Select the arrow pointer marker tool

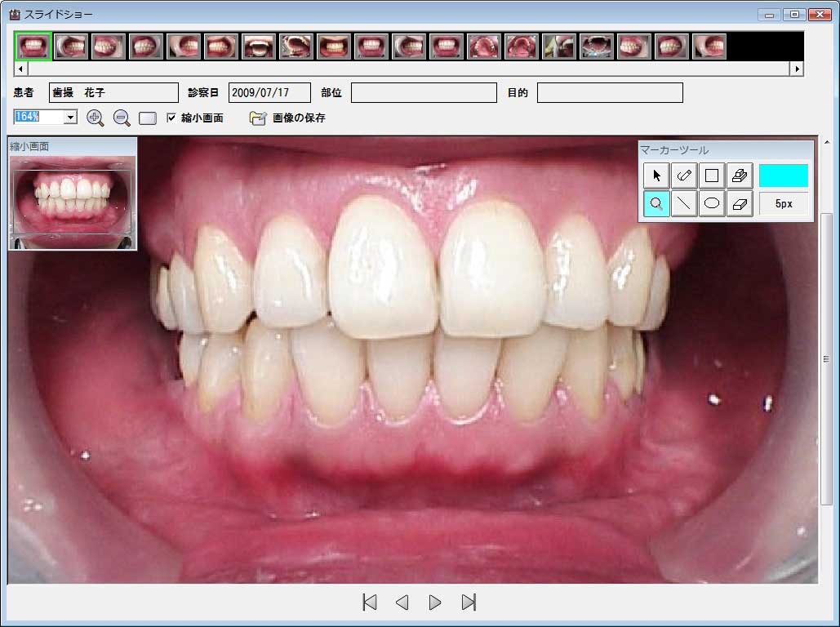[x=656, y=176]
